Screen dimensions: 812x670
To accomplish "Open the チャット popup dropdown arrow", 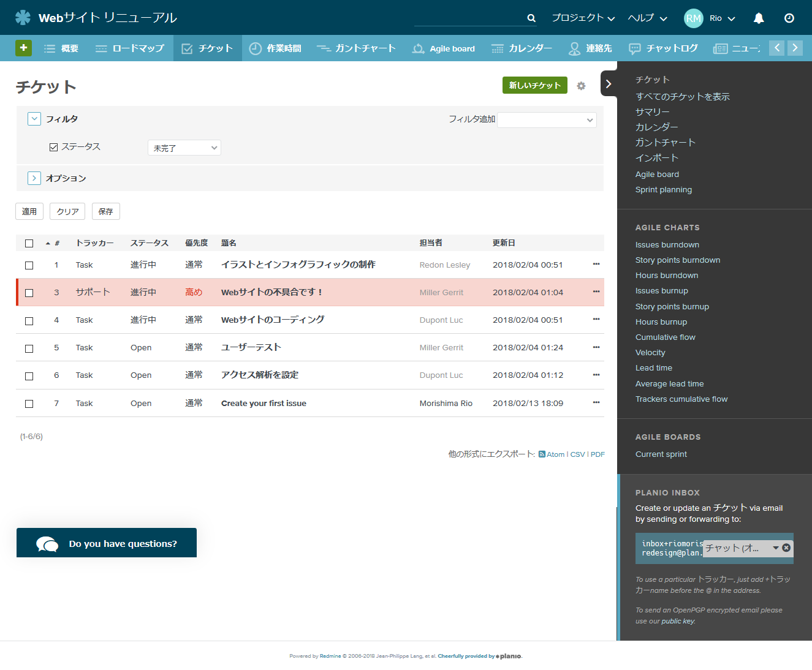I will [776, 548].
